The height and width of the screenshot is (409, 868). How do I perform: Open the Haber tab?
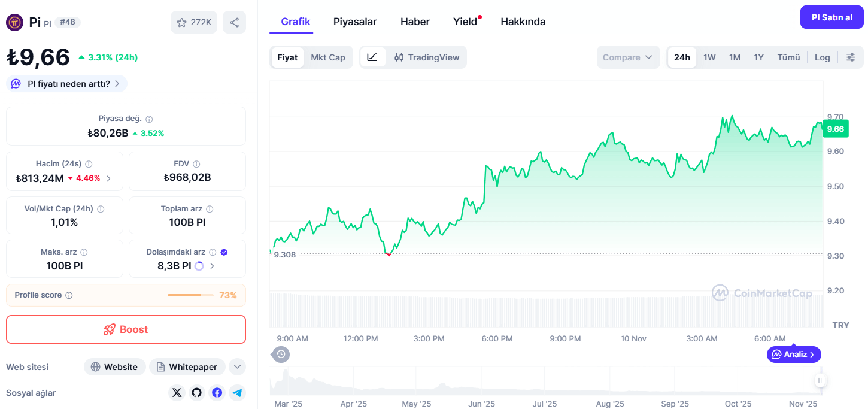coord(415,22)
